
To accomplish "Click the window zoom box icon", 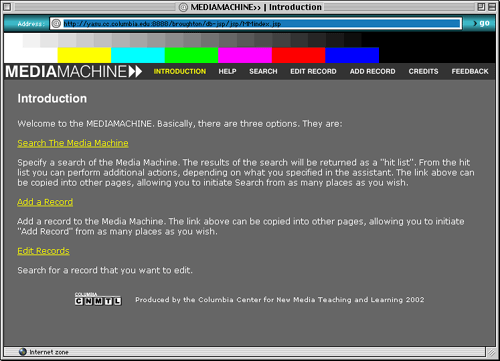I will click(481, 7).
